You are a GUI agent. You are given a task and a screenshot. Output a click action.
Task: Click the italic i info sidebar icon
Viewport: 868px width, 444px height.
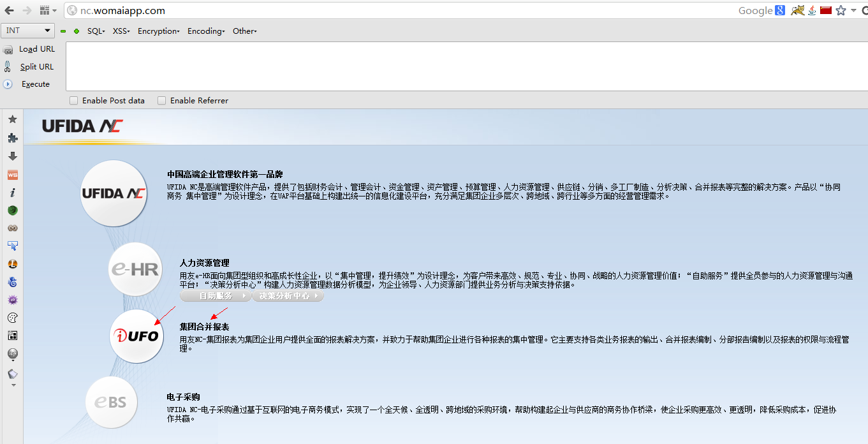point(12,192)
